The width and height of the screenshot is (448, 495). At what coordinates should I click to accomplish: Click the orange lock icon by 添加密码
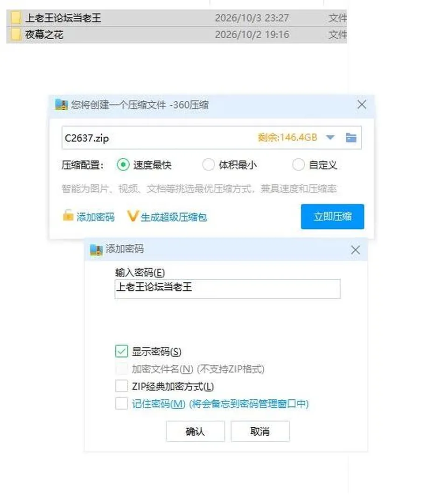(68, 215)
